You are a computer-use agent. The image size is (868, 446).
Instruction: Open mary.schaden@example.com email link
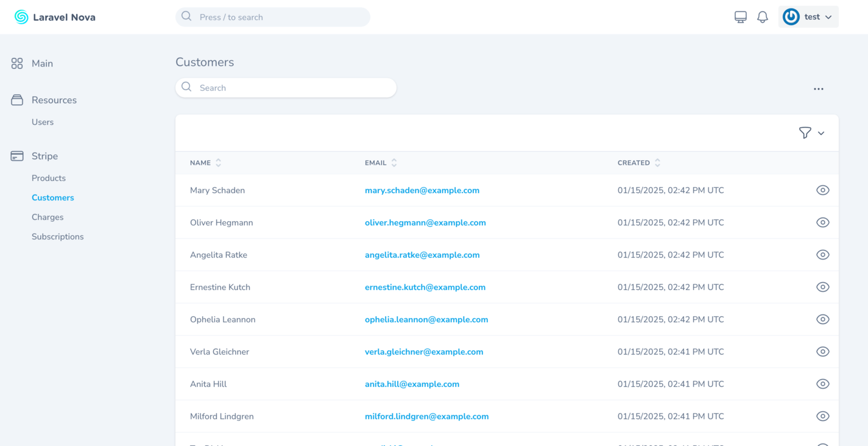click(422, 190)
